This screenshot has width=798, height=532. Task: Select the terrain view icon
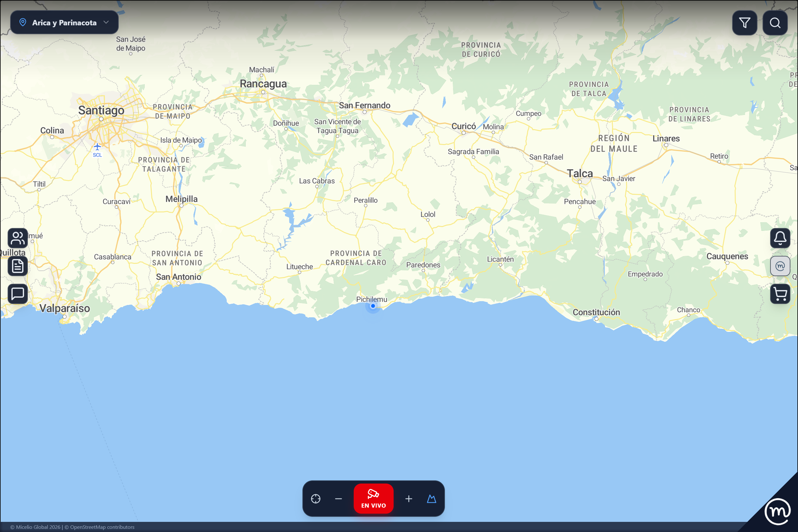[431, 499]
